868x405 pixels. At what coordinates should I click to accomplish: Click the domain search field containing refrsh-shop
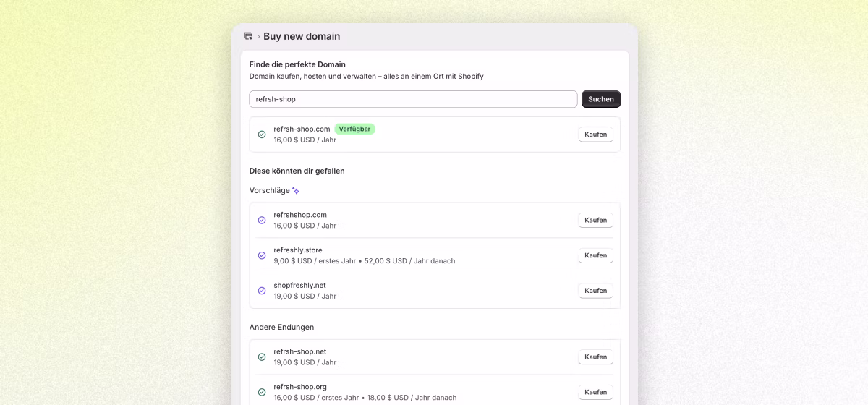point(413,99)
